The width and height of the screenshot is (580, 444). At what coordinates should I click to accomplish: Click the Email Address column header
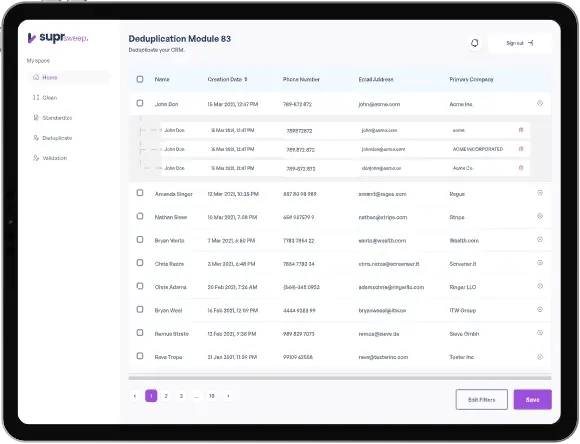[376, 79]
